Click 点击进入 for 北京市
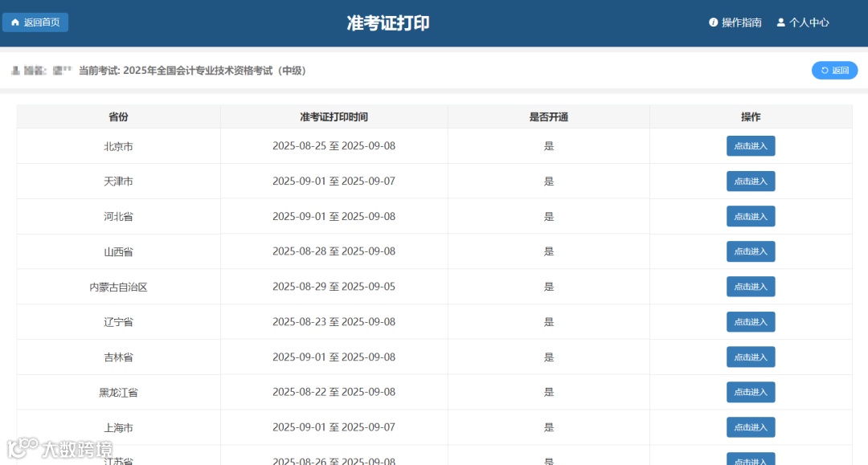 [751, 146]
